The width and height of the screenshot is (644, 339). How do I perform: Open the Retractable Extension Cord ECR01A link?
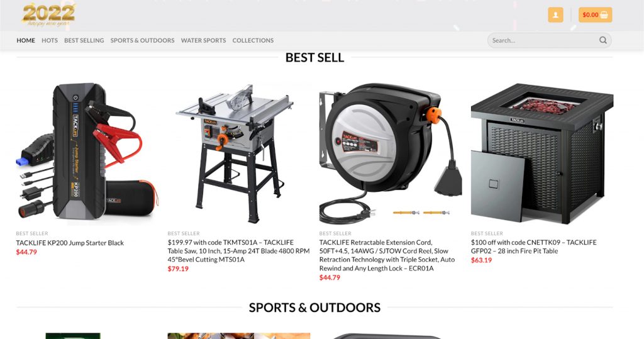coord(387,255)
